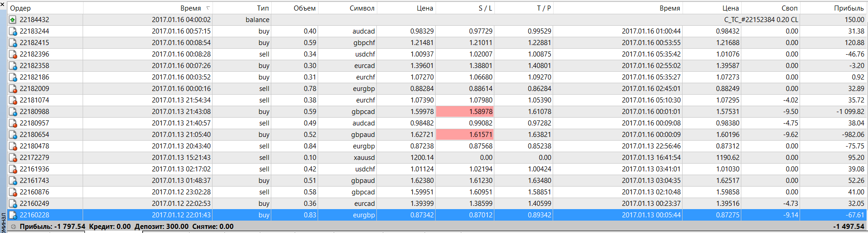The height and width of the screenshot is (233, 868).
Task: Click close time 2017.01.16 05:35:27
Action: point(651,77)
